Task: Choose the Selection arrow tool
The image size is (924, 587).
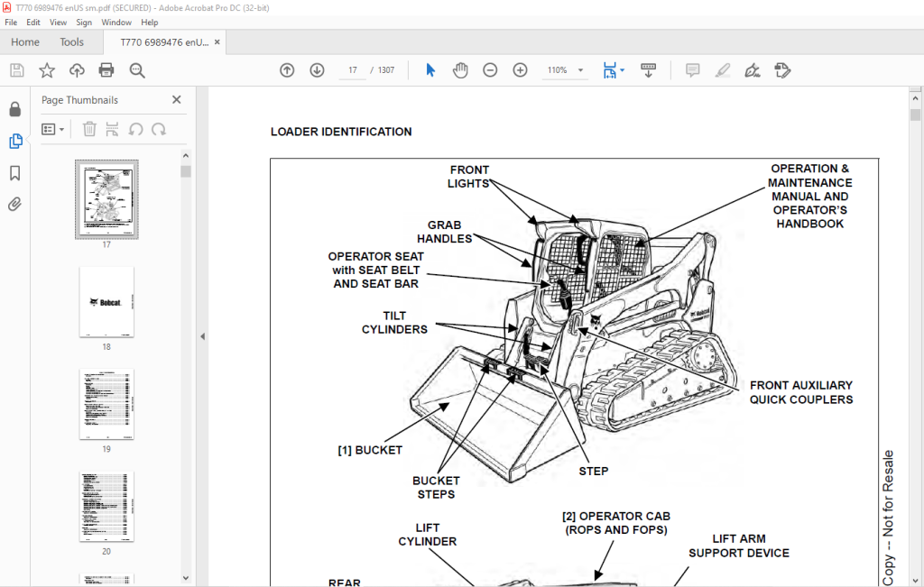Action: pos(430,70)
